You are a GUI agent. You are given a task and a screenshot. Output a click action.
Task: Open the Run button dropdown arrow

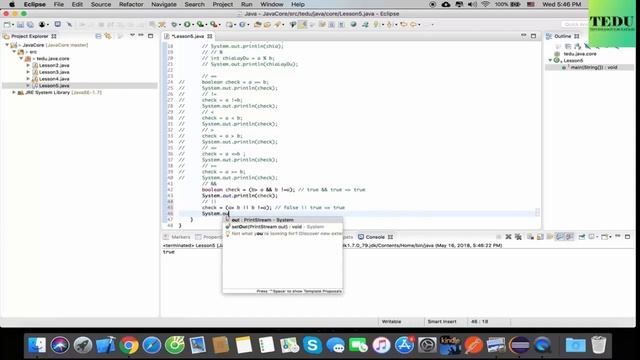pos(193,24)
